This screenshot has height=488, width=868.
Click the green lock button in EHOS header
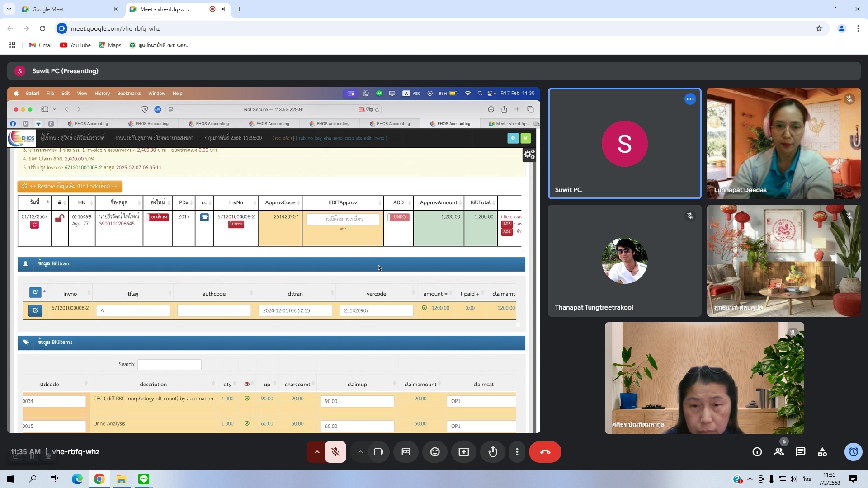tap(525, 138)
